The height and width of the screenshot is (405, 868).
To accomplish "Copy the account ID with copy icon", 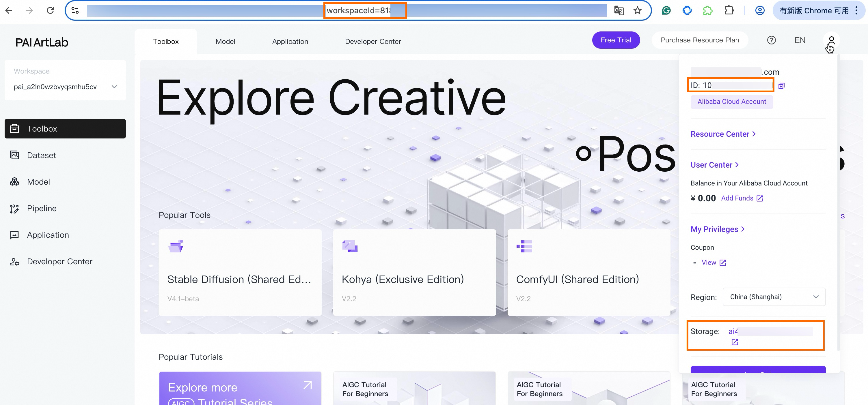I will 781,86.
